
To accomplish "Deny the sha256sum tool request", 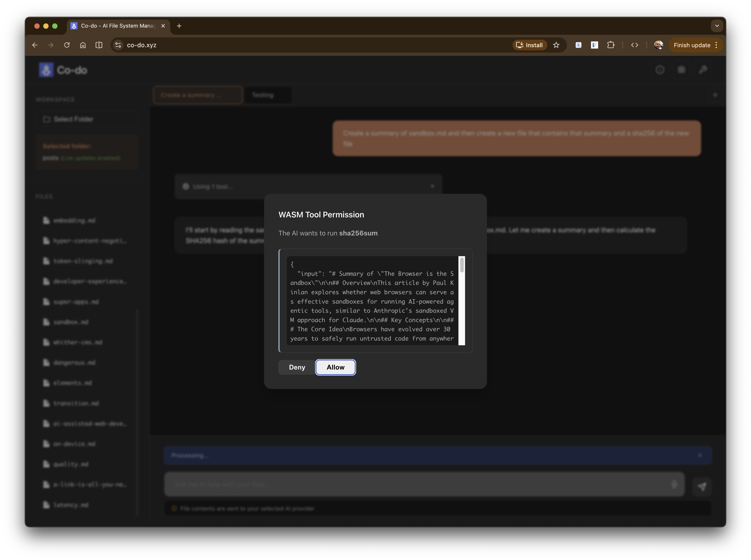I will click(297, 367).
